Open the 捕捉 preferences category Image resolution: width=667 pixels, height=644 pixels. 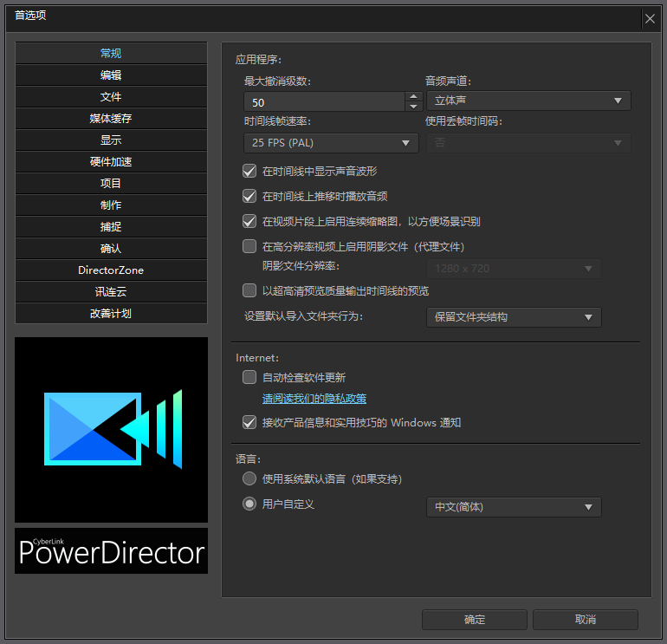[111, 227]
